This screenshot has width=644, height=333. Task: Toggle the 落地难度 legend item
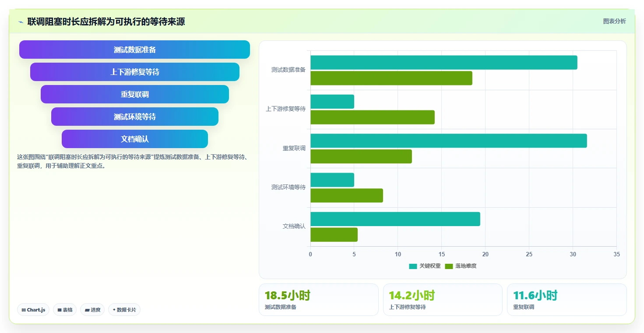461,266
